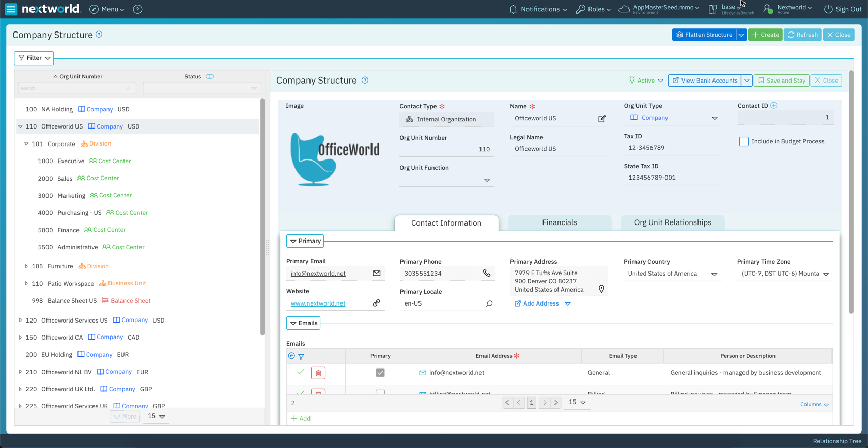The image size is (868, 448).
Task: Click the Save and Stay button
Action: point(781,81)
